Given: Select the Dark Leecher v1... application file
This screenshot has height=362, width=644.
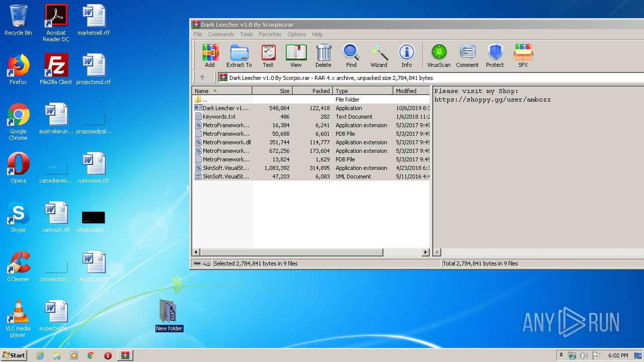Looking at the screenshot, I should tap(311, 108).
